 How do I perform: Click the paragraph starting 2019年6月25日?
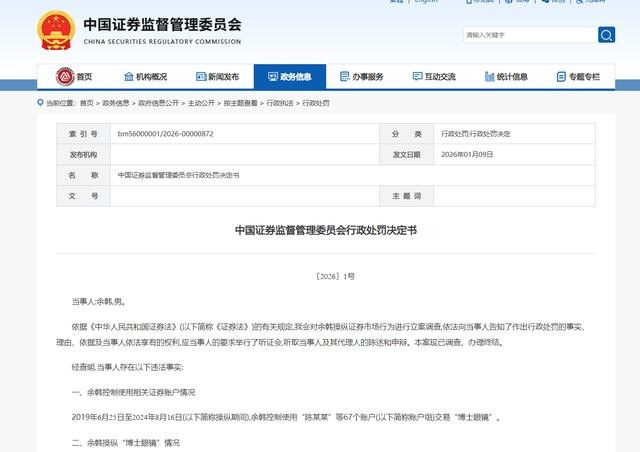[x=286, y=417]
